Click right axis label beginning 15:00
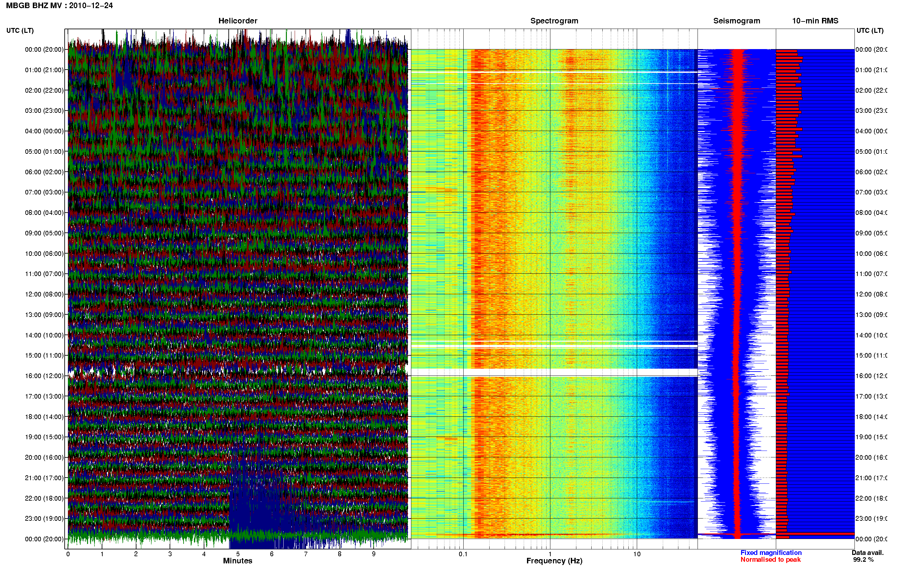Screen dimensions: 924x578 click(x=871, y=356)
